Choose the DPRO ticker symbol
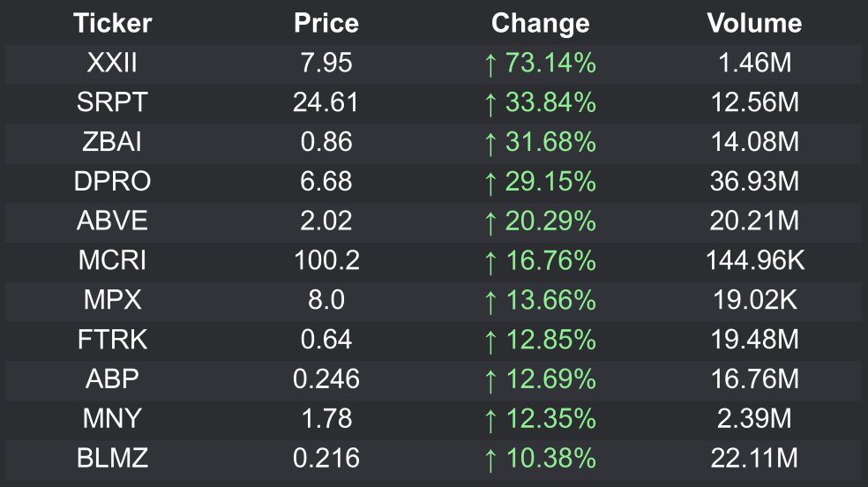This screenshot has width=868, height=487. 112,182
